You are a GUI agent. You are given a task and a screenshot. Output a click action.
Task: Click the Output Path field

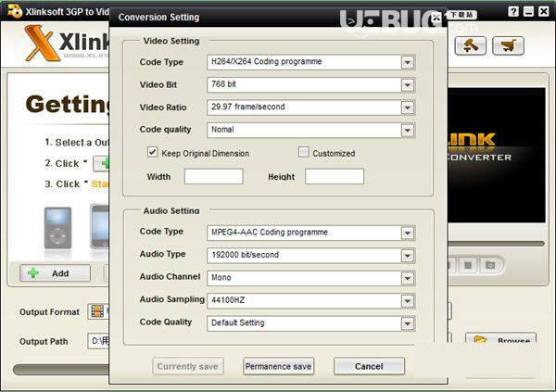(98, 341)
